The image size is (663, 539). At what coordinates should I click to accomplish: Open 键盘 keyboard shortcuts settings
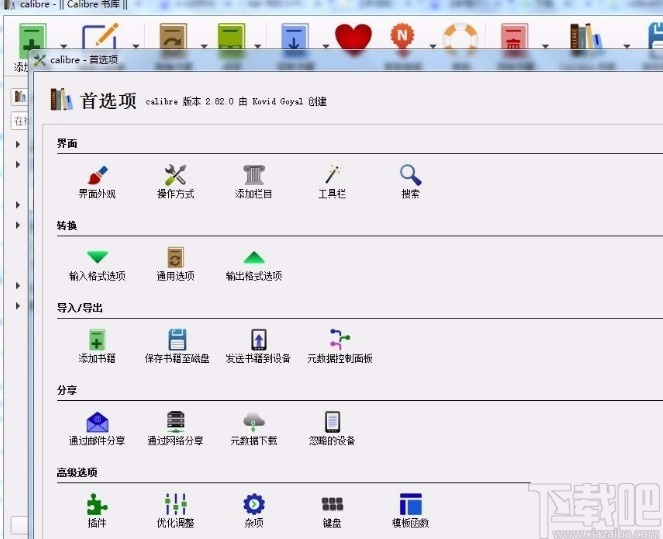332,511
